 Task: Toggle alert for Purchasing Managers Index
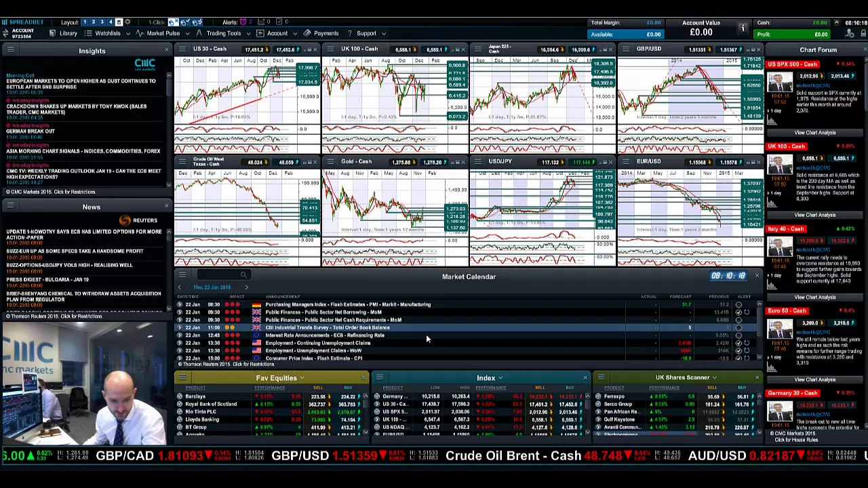tap(738, 304)
